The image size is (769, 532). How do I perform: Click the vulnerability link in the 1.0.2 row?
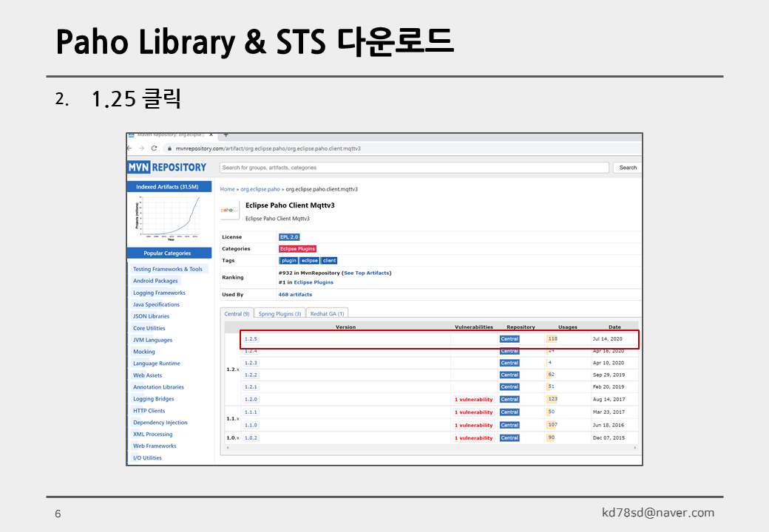[x=473, y=438]
